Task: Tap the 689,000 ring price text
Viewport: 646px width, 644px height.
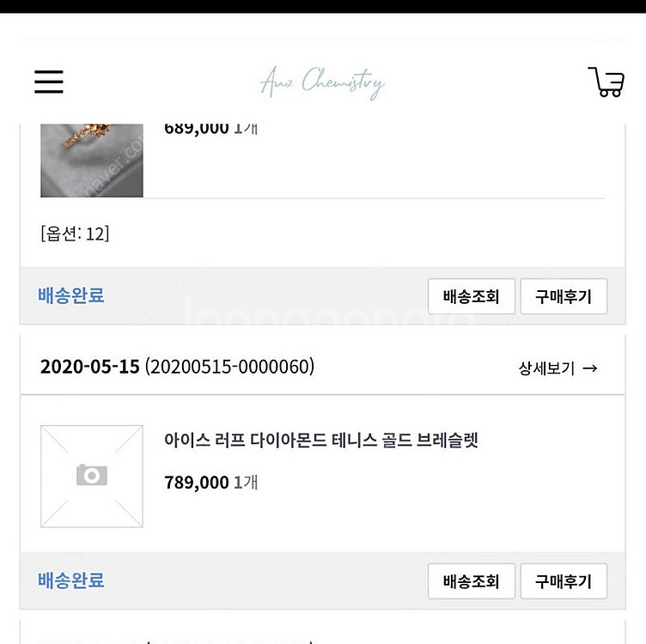Action: pyautogui.click(x=196, y=129)
